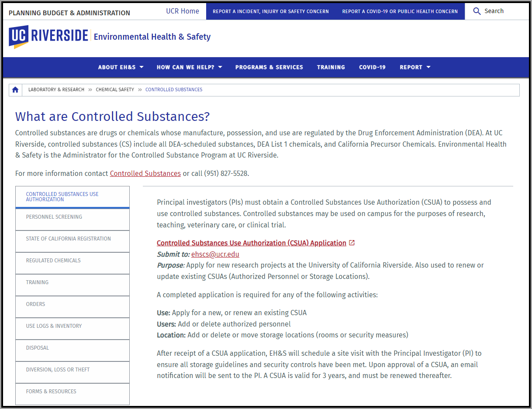This screenshot has height=409, width=532.
Task: Expand the Report menu in navigation bar
Action: (x=415, y=67)
